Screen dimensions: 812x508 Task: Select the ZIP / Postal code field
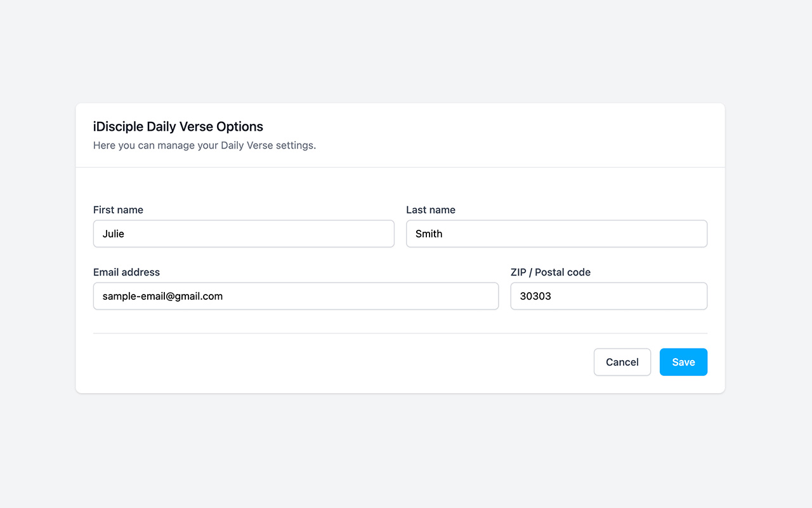tap(608, 296)
